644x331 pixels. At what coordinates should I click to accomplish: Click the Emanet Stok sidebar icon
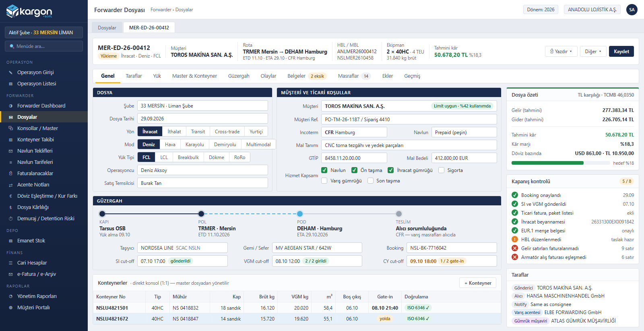coord(11,241)
